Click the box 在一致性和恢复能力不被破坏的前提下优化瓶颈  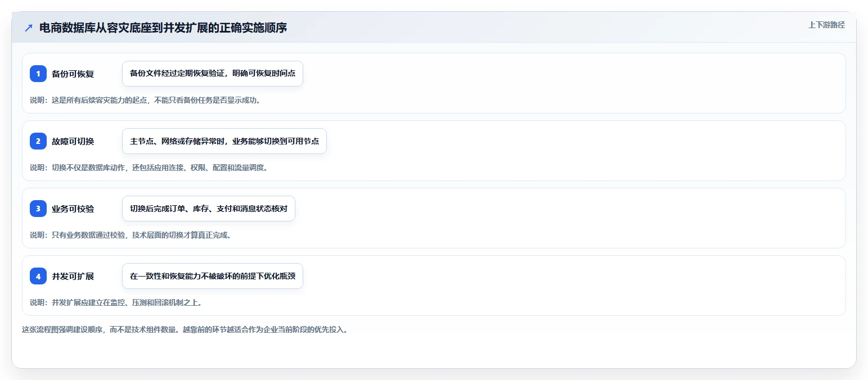(x=213, y=276)
